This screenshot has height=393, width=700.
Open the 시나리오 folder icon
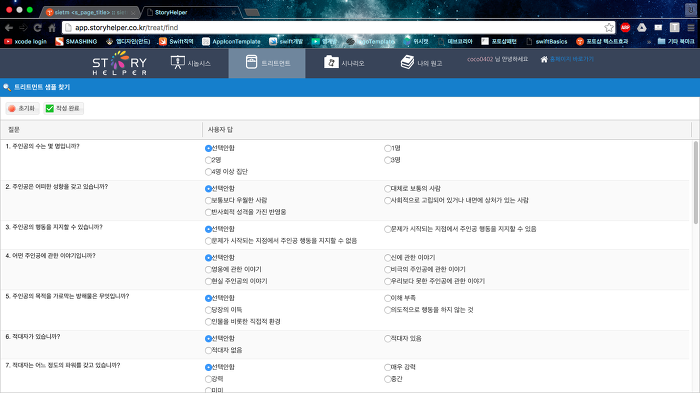(331, 62)
